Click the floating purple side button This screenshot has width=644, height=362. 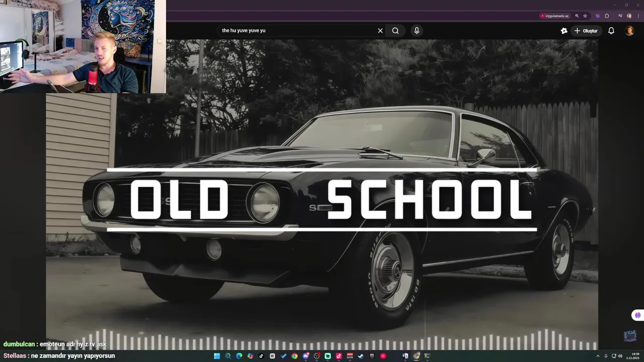click(637, 315)
